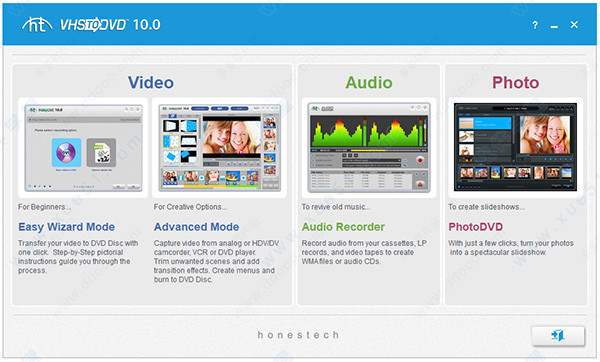Click the honestech brand text at bottom

click(x=298, y=335)
